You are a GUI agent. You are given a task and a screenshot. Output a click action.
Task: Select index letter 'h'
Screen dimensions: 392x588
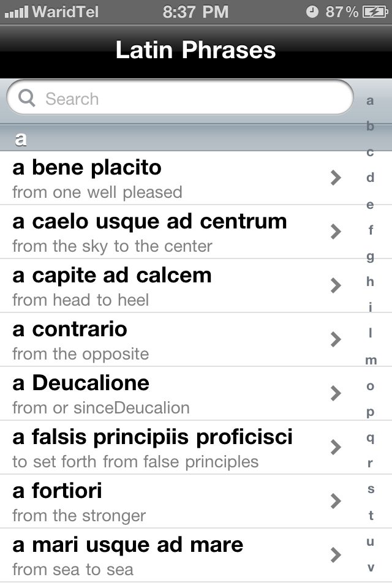click(x=370, y=282)
